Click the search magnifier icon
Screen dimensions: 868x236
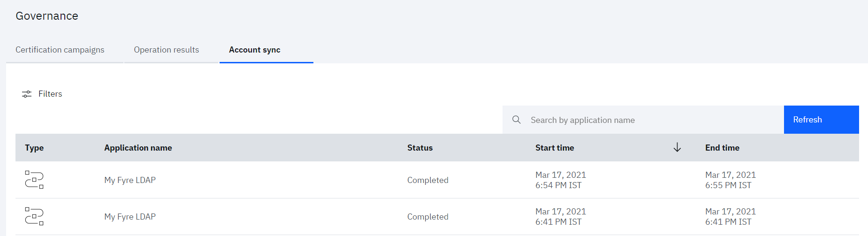(x=516, y=120)
